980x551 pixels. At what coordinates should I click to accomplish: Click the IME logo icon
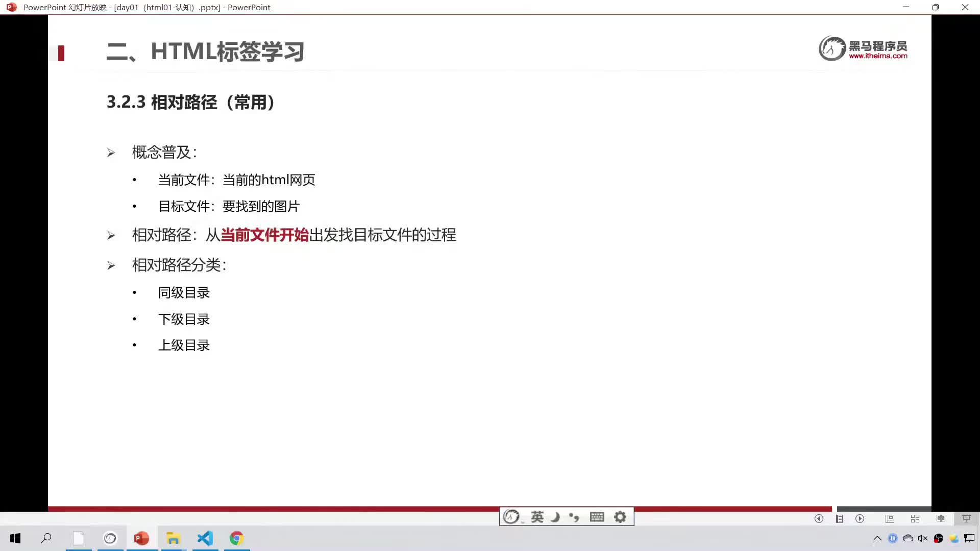(511, 517)
